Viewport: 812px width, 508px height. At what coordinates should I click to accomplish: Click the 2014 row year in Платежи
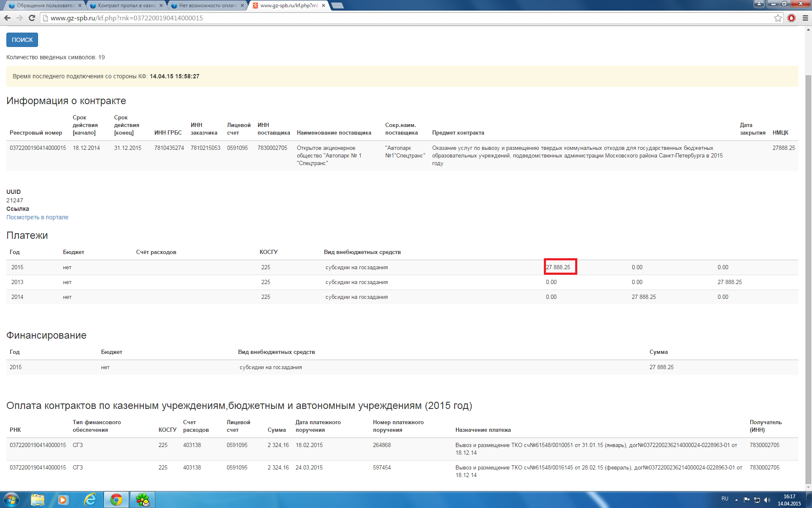pyautogui.click(x=17, y=297)
